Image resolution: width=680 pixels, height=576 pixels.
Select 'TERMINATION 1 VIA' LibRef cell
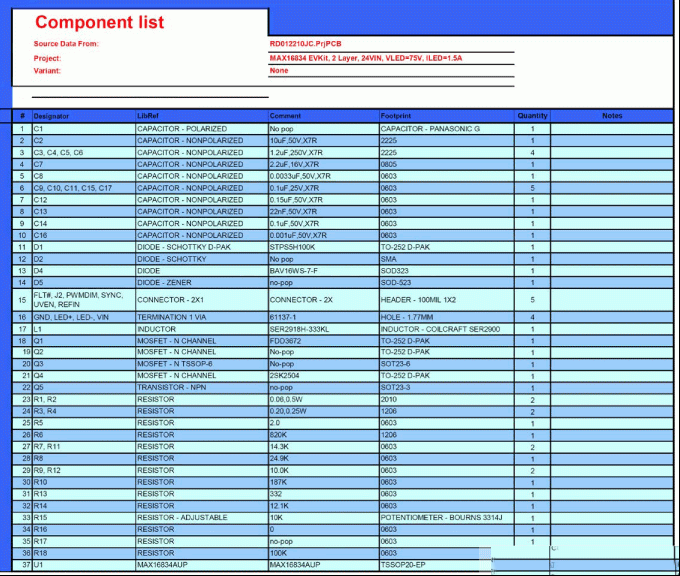[x=202, y=317]
